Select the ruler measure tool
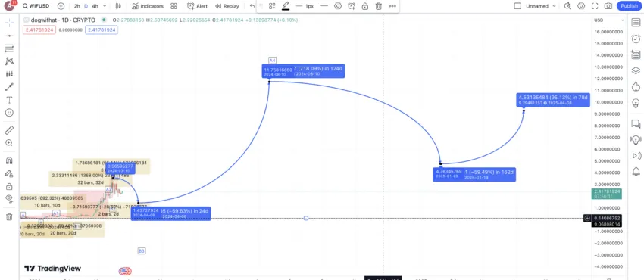This screenshot has height=280, width=644. pos(9,130)
